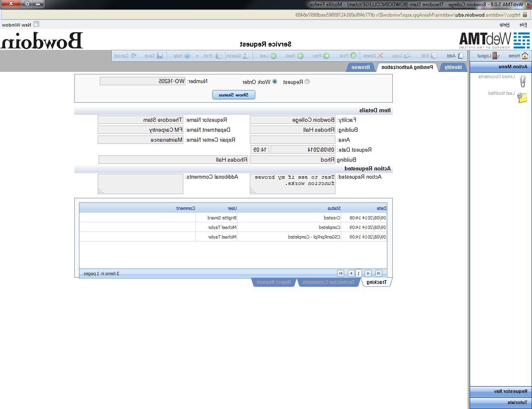Click the Number field WO-16205

143,81
